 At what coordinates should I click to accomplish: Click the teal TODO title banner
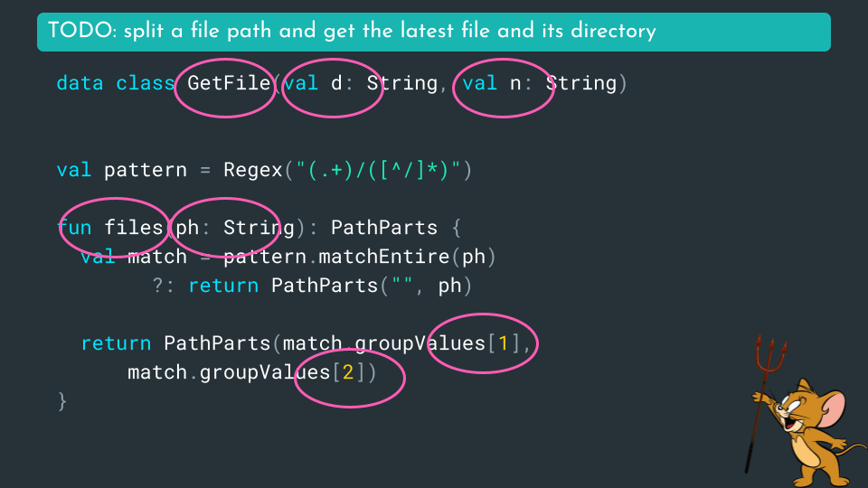coord(433,32)
